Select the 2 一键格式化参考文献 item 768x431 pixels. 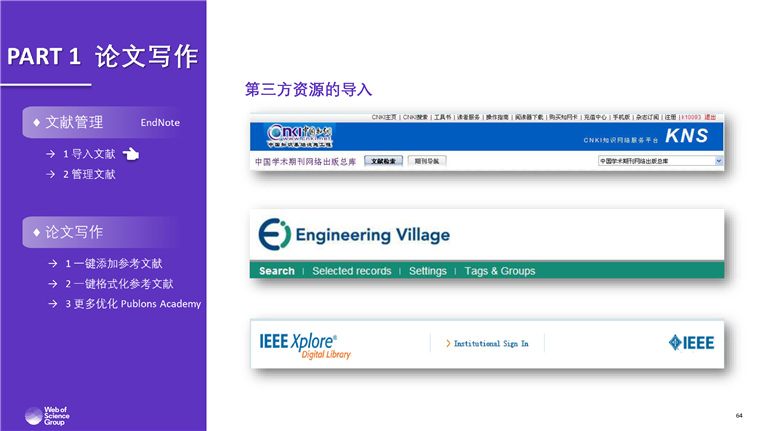pyautogui.click(x=120, y=284)
